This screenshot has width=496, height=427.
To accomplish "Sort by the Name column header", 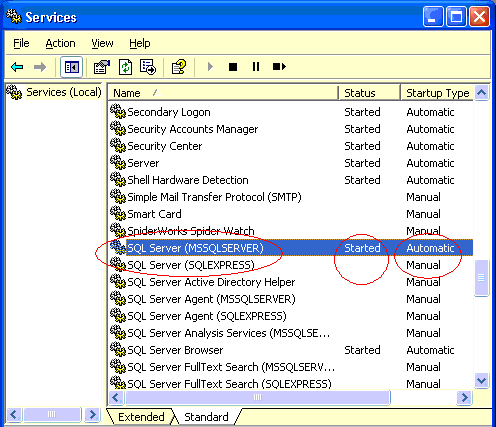I will (223, 93).
